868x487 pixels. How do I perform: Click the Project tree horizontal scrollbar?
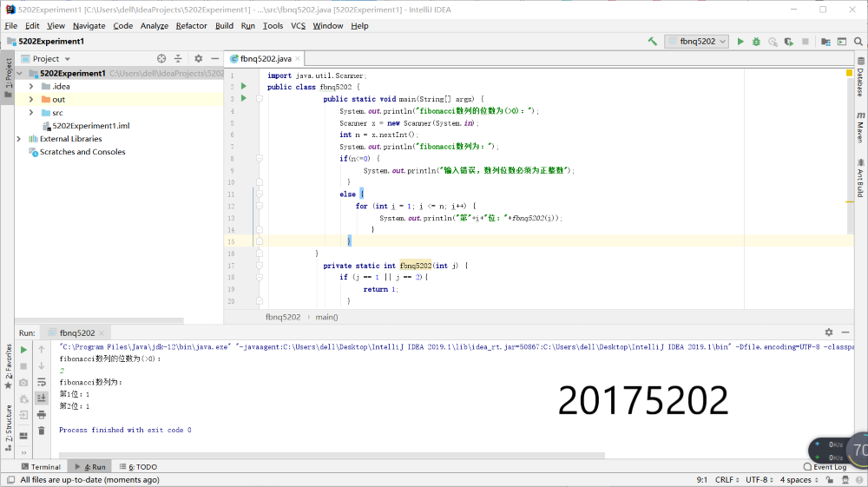[100, 320]
